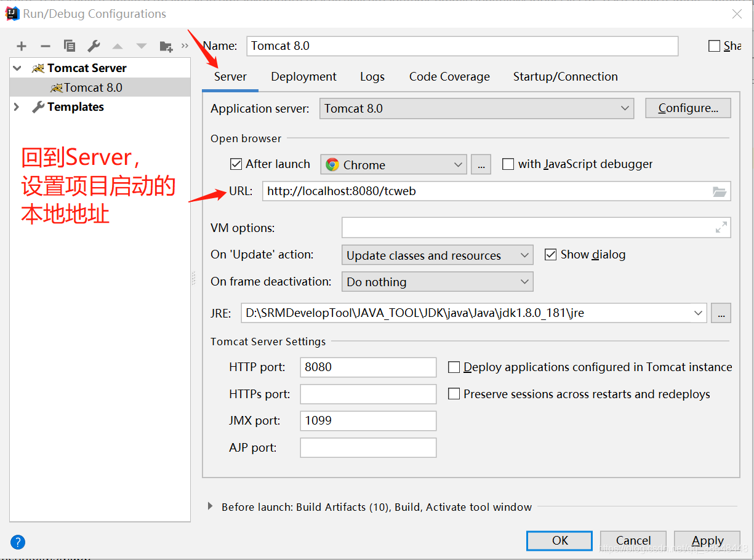Image resolution: width=754 pixels, height=560 pixels.
Task: Switch to the Deployment tab
Action: coord(303,77)
